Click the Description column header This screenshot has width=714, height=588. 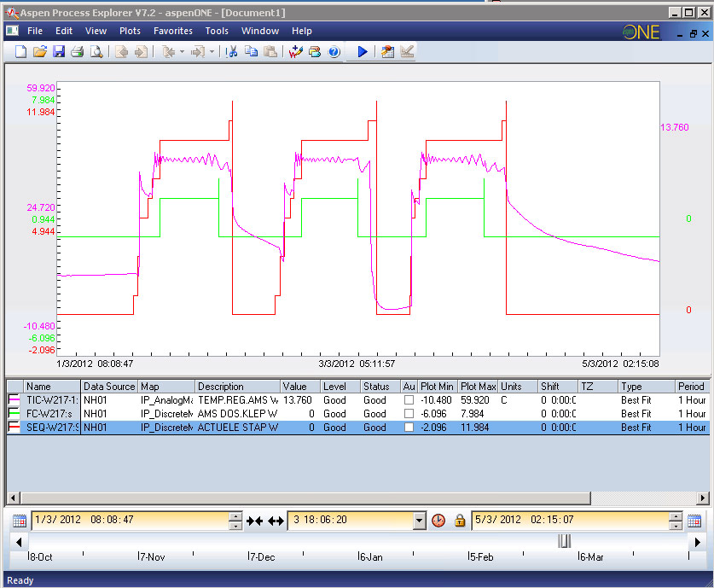[237, 387]
